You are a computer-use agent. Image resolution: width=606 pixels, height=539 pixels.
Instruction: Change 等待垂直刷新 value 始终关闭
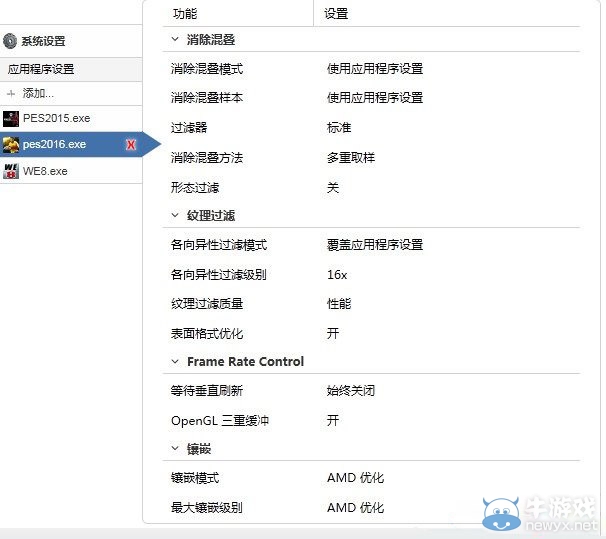pyautogui.click(x=351, y=391)
